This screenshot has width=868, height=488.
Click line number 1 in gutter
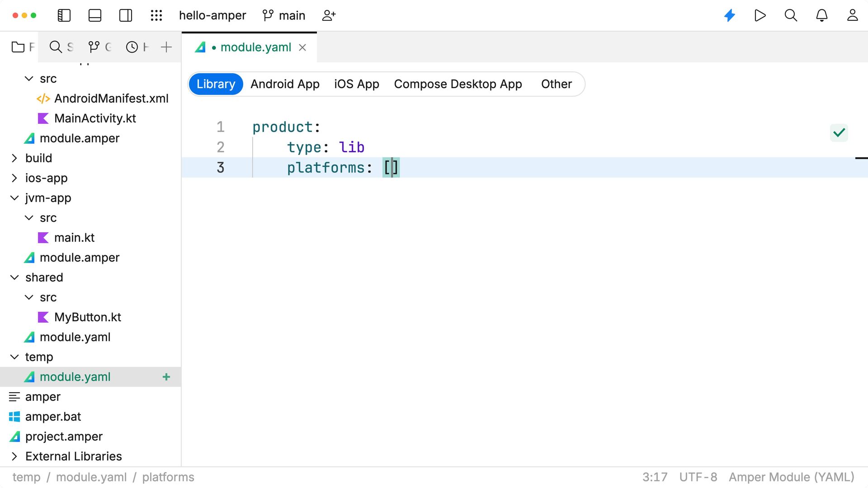tap(220, 127)
